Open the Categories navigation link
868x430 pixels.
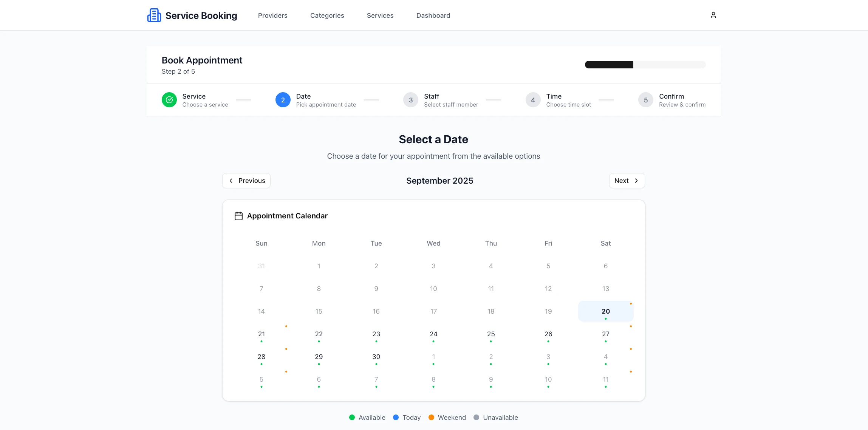pos(327,15)
